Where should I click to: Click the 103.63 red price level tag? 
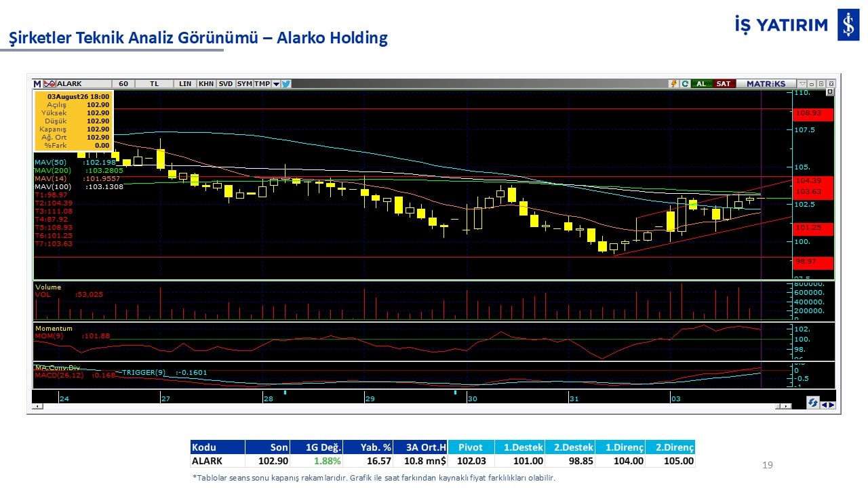click(x=813, y=192)
